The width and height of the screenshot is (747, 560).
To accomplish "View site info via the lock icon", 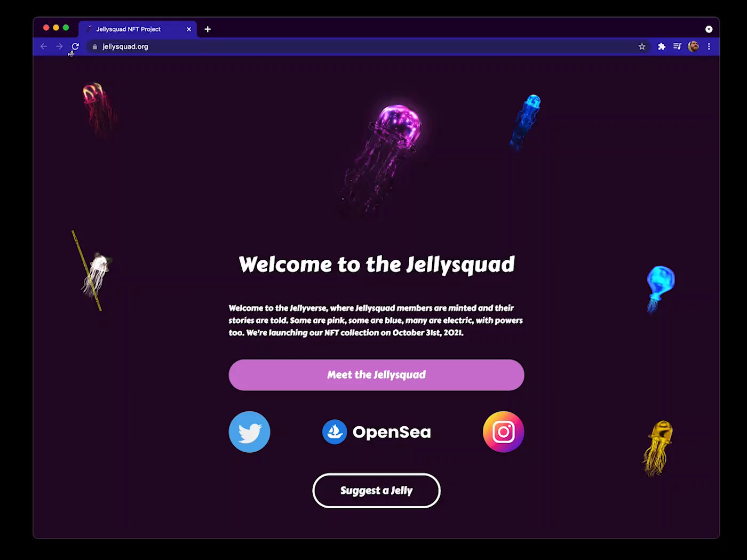I will tap(95, 46).
